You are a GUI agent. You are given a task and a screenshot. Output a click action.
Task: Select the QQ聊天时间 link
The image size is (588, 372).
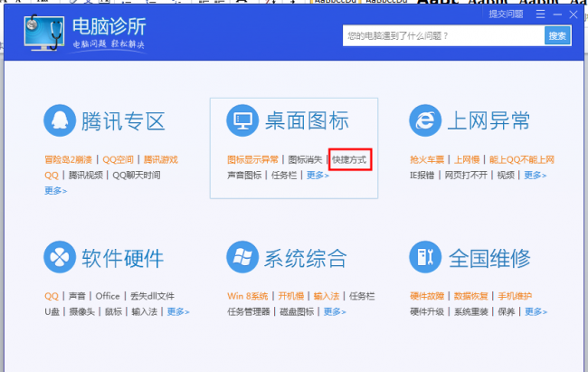click(x=137, y=176)
